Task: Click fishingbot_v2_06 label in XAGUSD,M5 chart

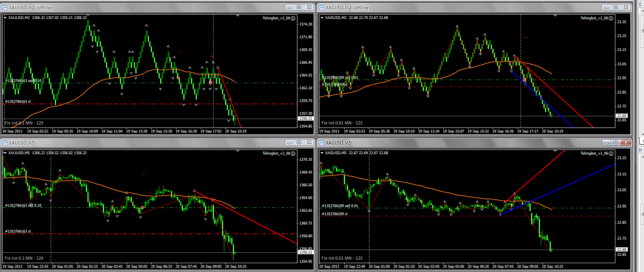Action: pos(594,153)
